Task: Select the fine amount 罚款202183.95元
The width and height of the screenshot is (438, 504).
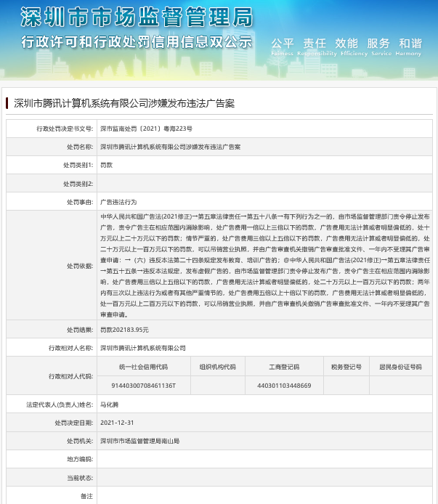Action: tap(124, 330)
